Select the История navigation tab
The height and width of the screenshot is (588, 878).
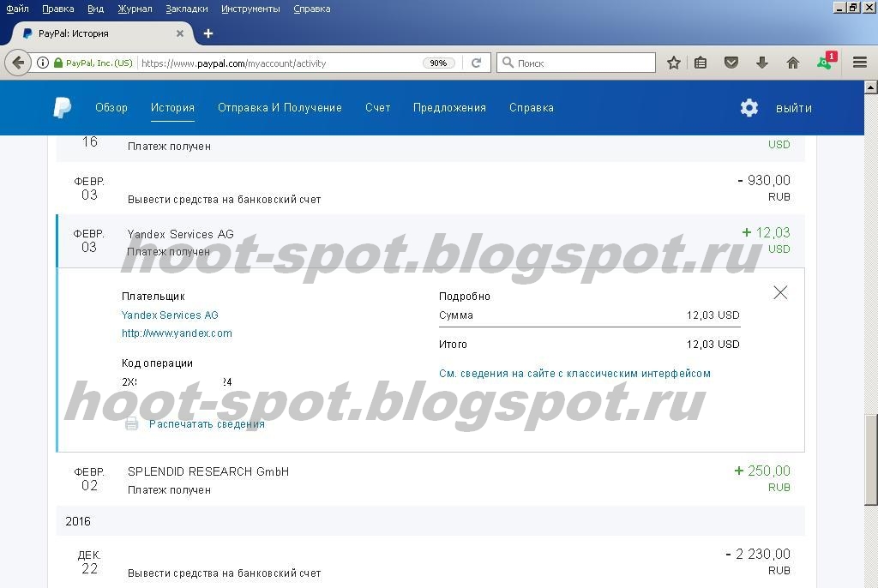(172, 107)
